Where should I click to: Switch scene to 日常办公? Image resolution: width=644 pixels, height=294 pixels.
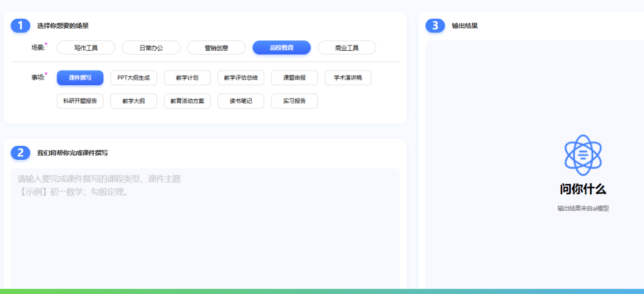tap(151, 48)
